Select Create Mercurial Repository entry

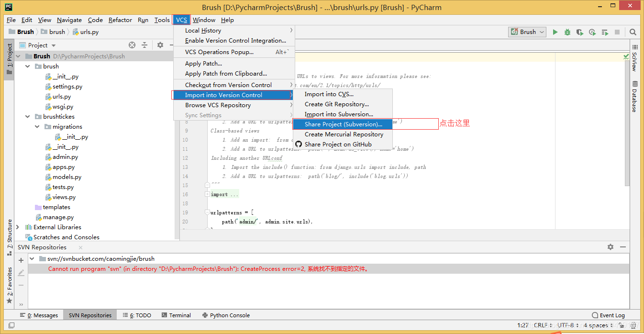pyautogui.click(x=343, y=134)
